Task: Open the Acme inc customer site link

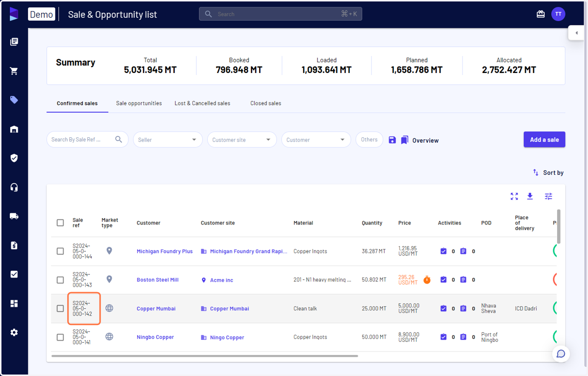Action: pyautogui.click(x=221, y=280)
